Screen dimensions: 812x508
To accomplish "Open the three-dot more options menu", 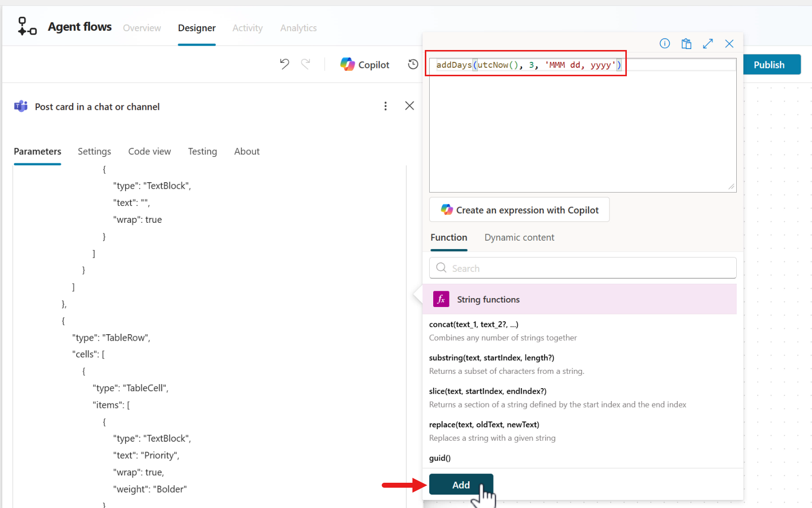I will pyautogui.click(x=385, y=106).
